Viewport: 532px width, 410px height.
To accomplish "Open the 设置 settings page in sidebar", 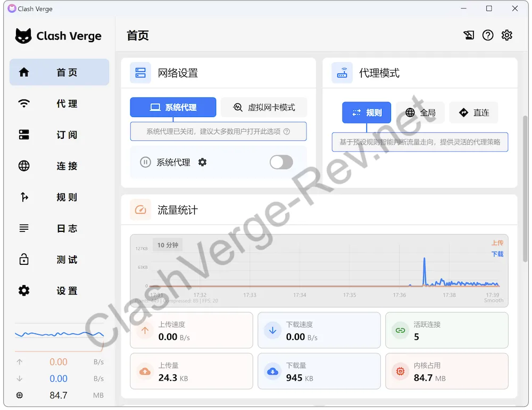I will 60,291.
